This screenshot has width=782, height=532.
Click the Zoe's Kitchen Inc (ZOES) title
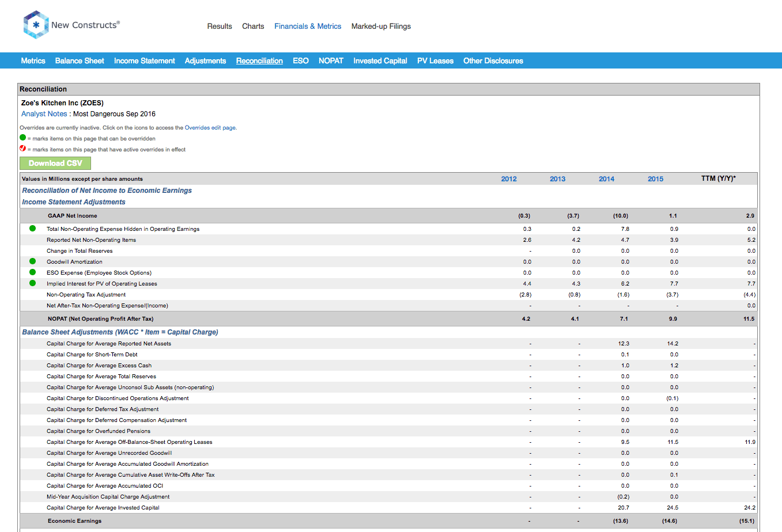point(62,103)
